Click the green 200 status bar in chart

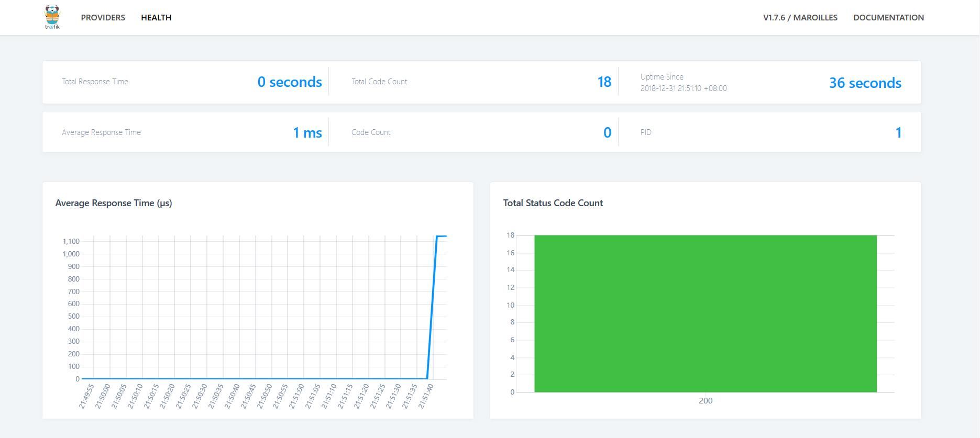(x=706, y=313)
